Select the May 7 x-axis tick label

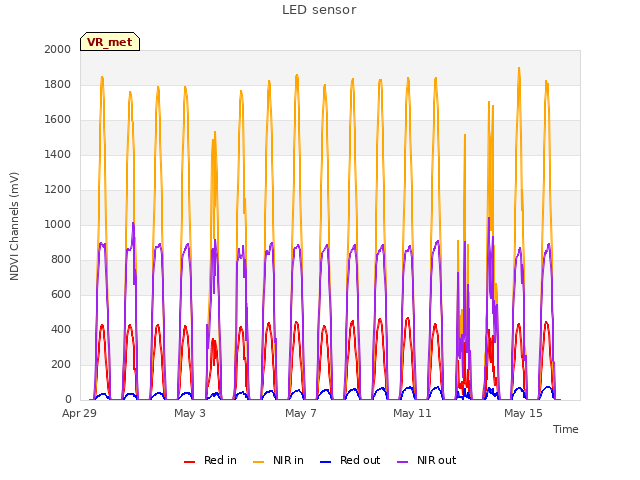click(301, 413)
